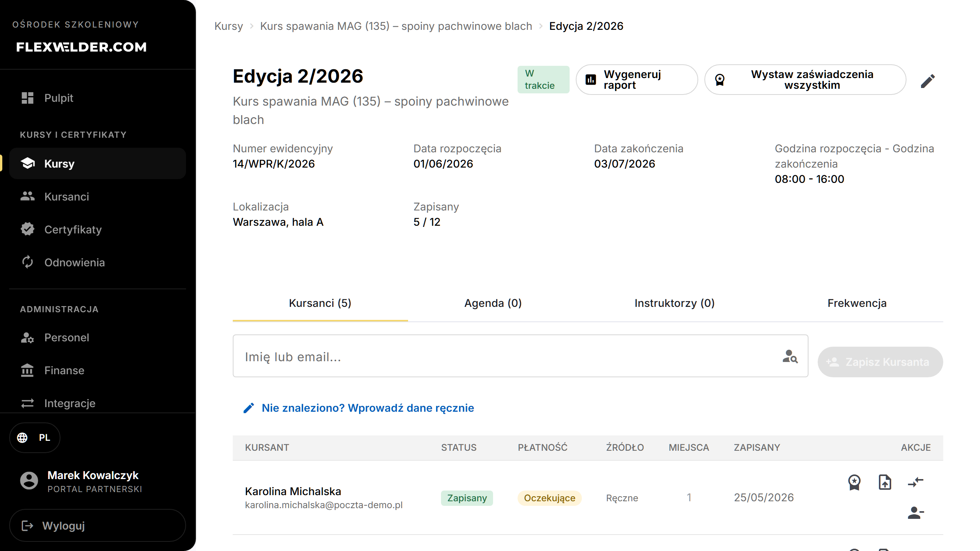Viewport: 980px width, 551px height.
Task: Click the karolina.michalska@poczta-demo.pl email
Action: coord(324,505)
